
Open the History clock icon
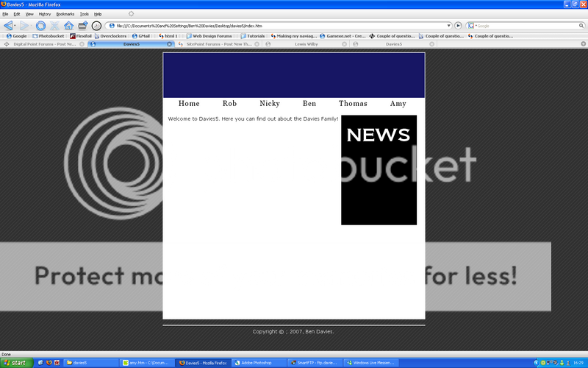(x=96, y=26)
